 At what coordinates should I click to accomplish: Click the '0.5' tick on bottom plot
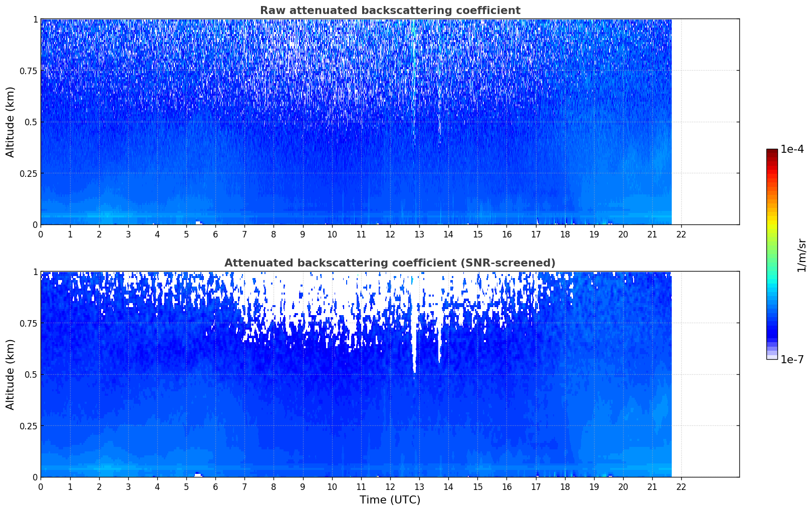pyautogui.click(x=31, y=375)
